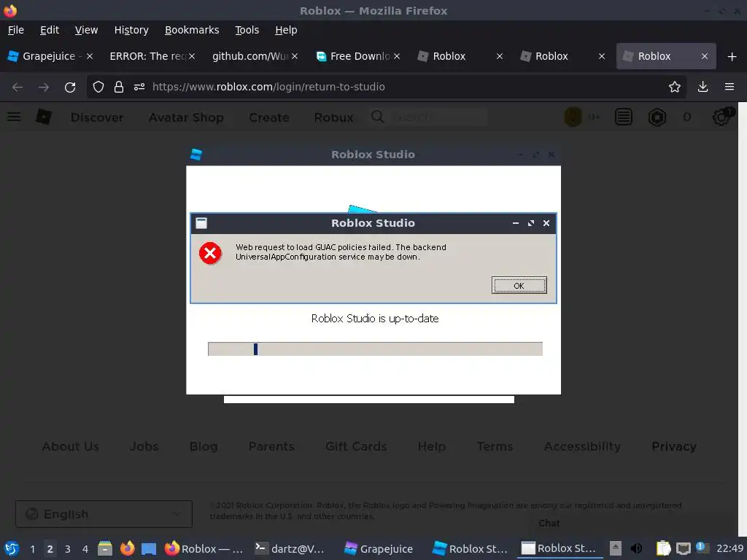The width and height of the screenshot is (747, 560).
Task: Open the Chat panel
Action: point(549,523)
